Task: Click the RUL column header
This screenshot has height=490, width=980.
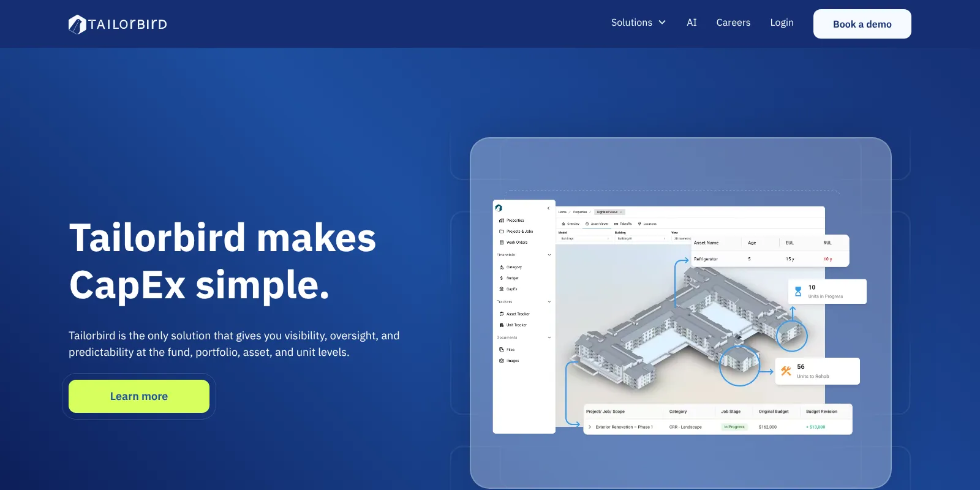Action: (827, 243)
